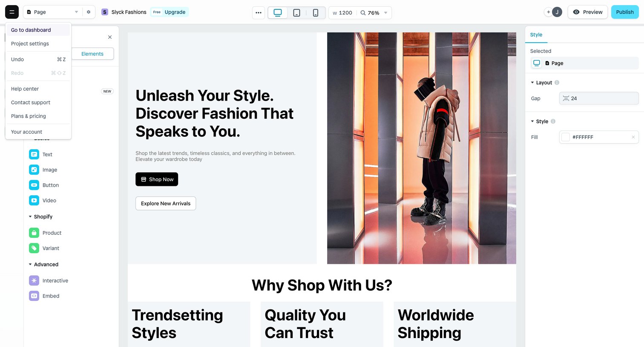This screenshot has height=347, width=644.
Task: Select the hero fashion photo
Action: tap(422, 148)
